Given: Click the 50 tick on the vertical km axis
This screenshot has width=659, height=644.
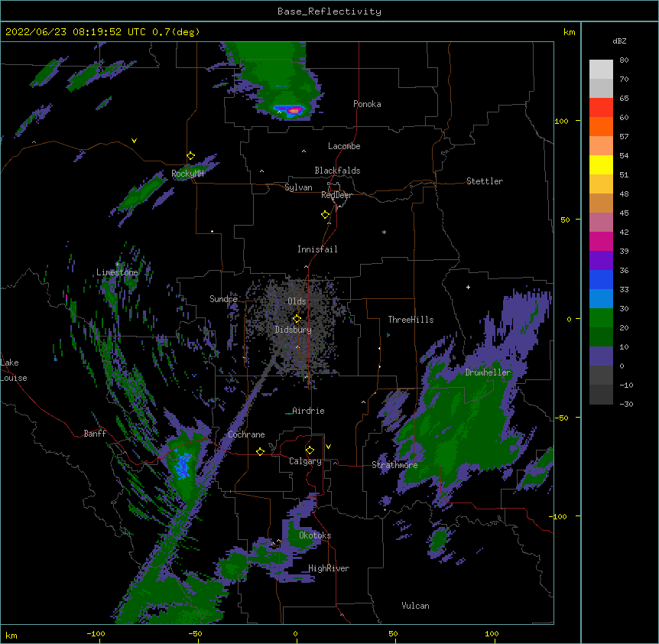Looking at the screenshot, I should [565, 220].
